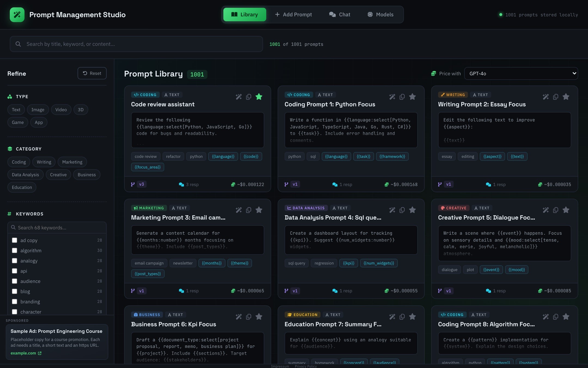Click magic wand icon on Creative Prompt 5 card
This screenshot has height=368, width=588.
pos(546,210)
